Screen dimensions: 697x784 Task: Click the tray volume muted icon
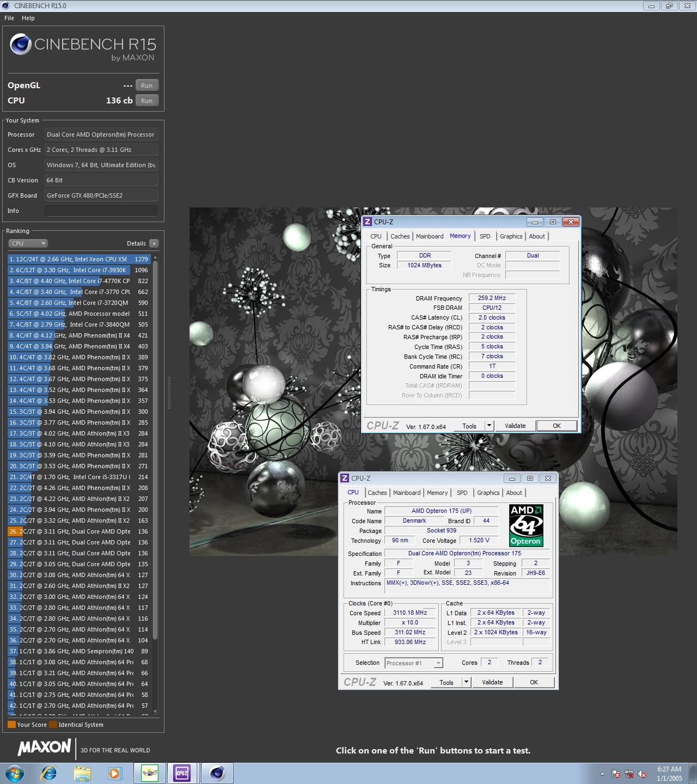[642, 774]
